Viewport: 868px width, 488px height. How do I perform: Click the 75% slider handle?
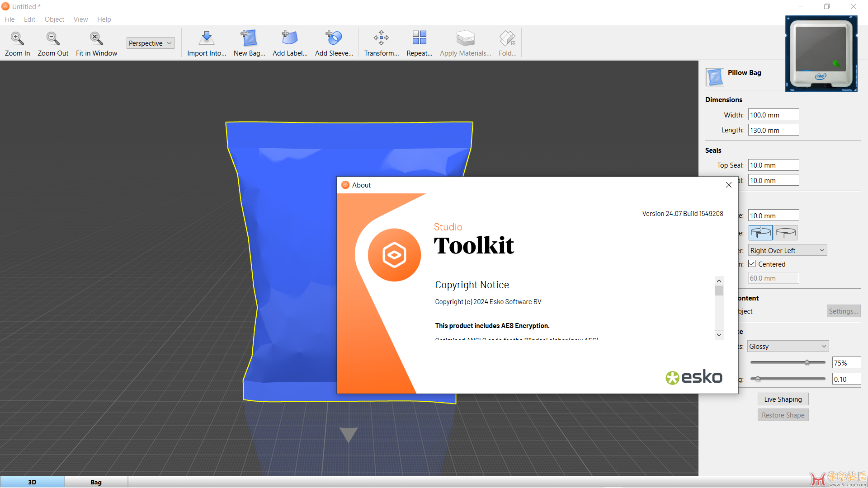point(807,362)
